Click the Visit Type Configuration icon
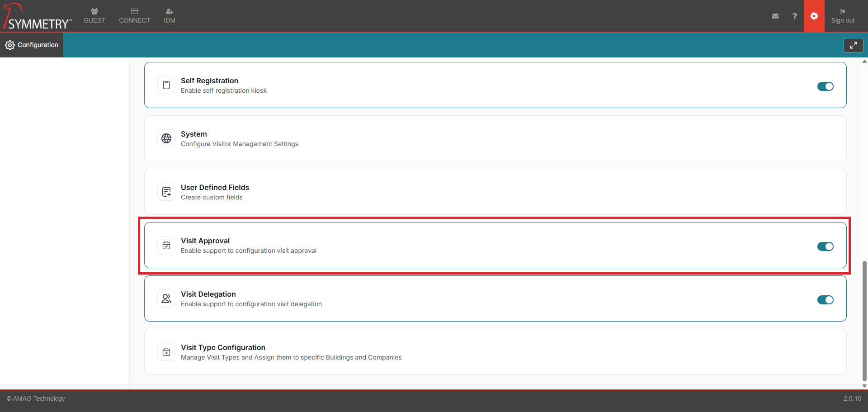 (x=166, y=352)
